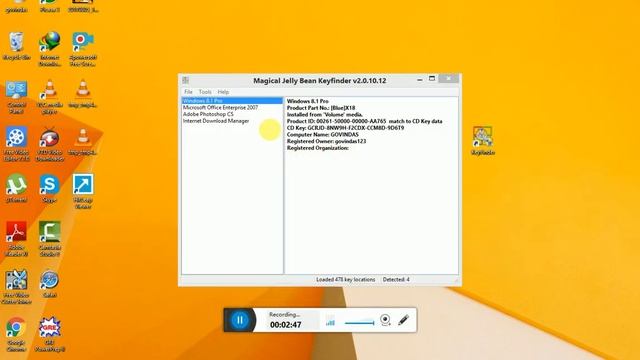This screenshot has width=640, height=360.
Task: Open VLC file icon beside YTD Video Downloader
Action: [83, 142]
